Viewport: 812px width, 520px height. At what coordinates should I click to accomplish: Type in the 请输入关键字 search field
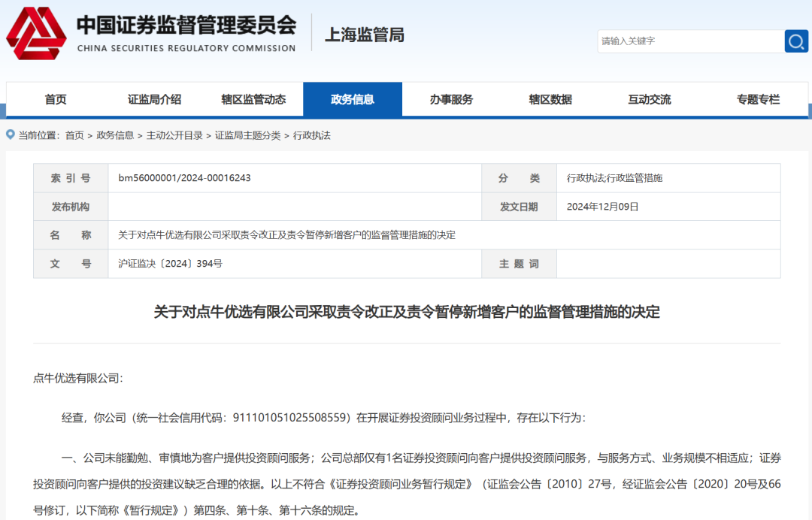click(689, 41)
